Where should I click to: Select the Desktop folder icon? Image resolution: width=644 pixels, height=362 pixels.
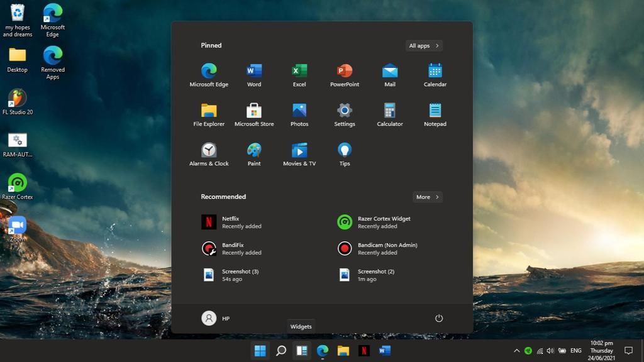point(17,60)
